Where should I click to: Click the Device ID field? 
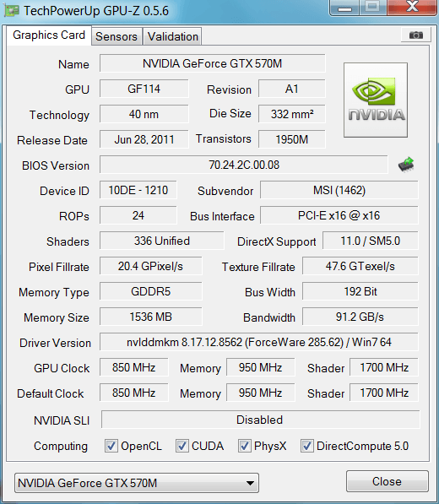click(138, 190)
